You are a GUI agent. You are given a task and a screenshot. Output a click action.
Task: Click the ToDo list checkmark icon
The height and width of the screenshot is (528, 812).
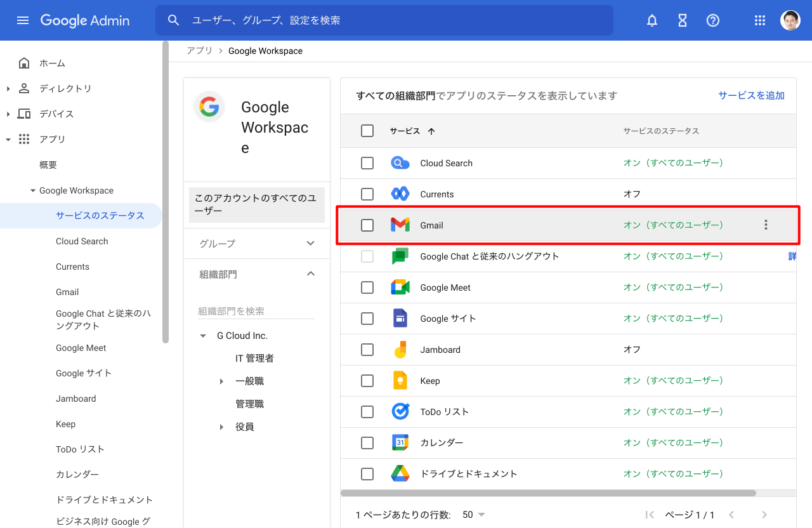point(400,412)
